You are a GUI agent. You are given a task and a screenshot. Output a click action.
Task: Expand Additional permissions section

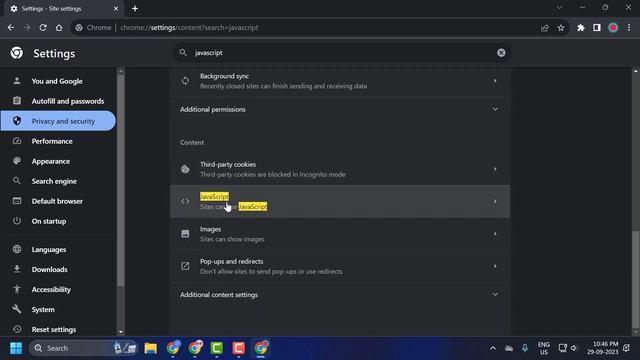click(x=340, y=109)
